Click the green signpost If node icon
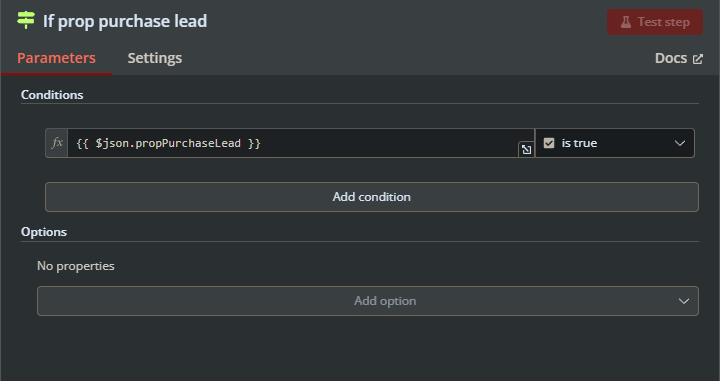 26,20
